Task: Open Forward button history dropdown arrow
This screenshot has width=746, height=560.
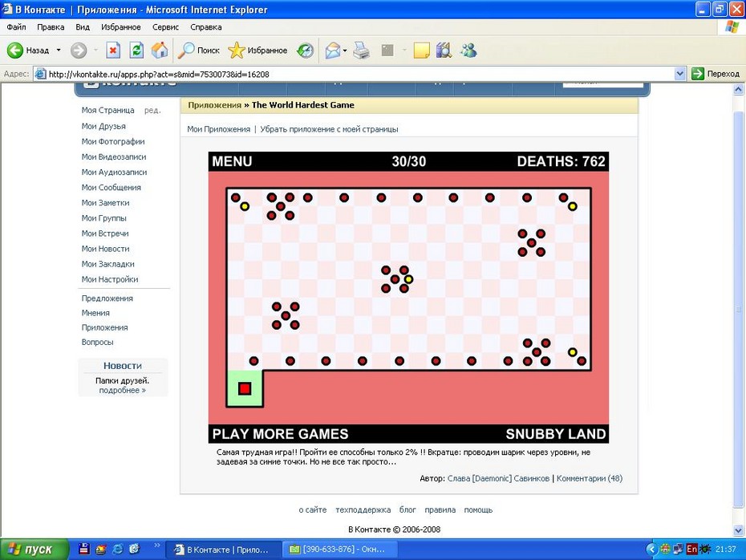Action: pyautogui.click(x=95, y=50)
